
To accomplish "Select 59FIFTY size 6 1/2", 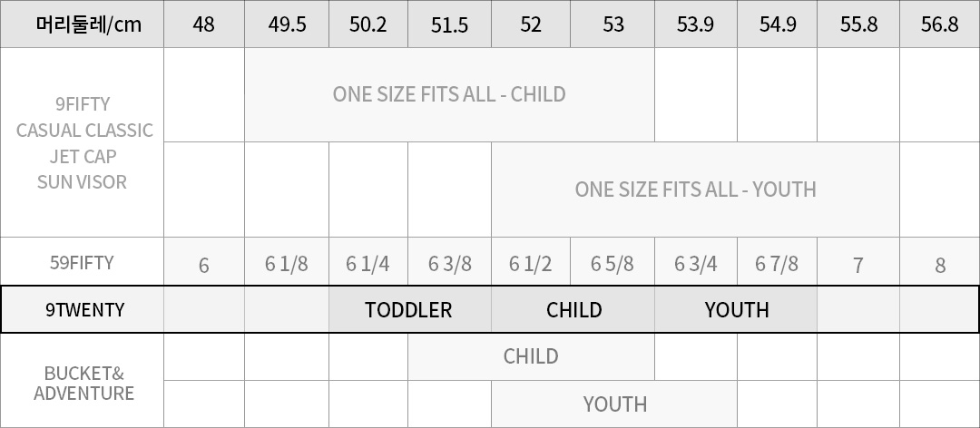I will click(531, 264).
